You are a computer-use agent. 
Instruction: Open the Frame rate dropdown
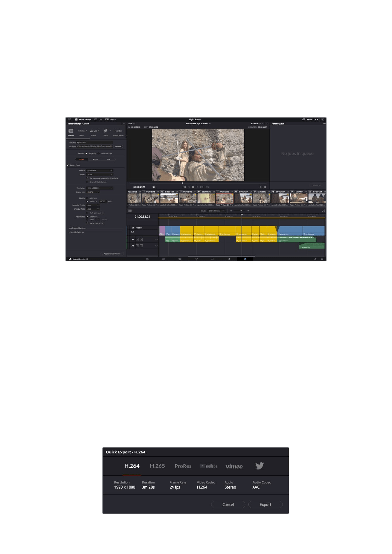93,192
